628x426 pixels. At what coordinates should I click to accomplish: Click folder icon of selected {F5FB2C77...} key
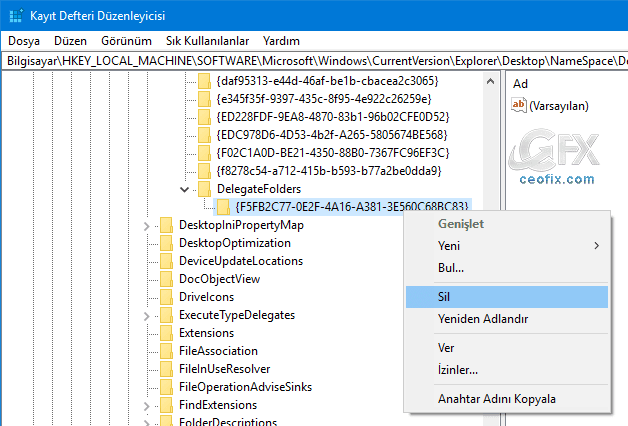tap(223, 207)
